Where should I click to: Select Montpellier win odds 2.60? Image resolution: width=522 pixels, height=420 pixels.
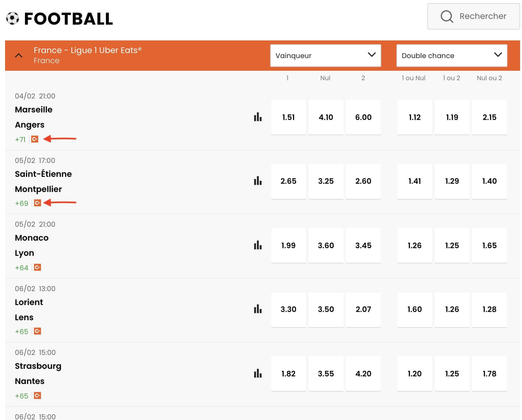(363, 181)
